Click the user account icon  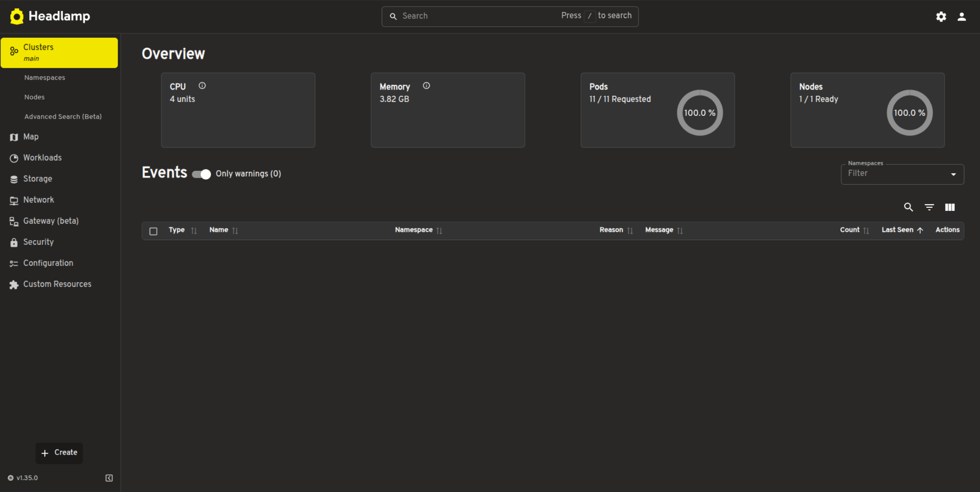[x=961, y=16]
